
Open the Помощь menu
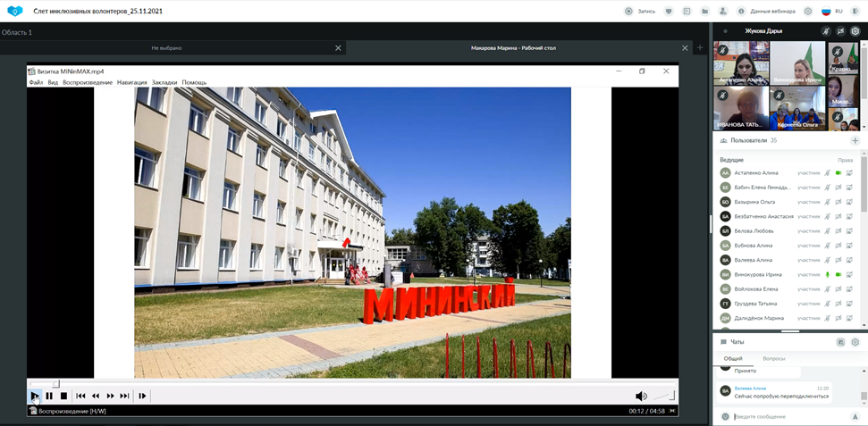tap(194, 82)
